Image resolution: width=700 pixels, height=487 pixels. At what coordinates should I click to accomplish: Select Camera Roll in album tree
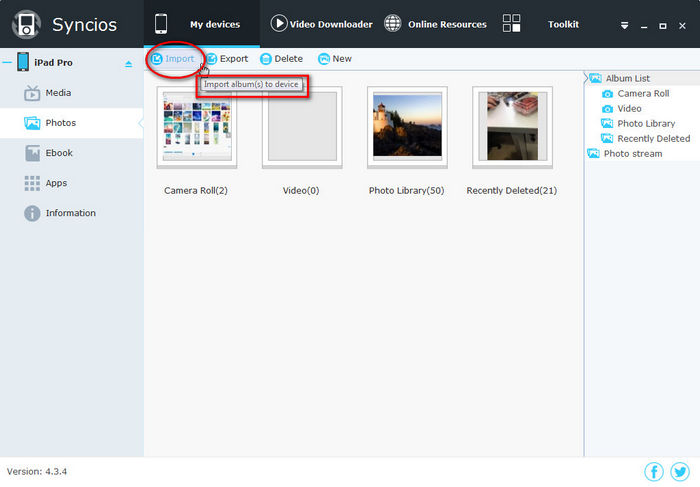(x=643, y=93)
